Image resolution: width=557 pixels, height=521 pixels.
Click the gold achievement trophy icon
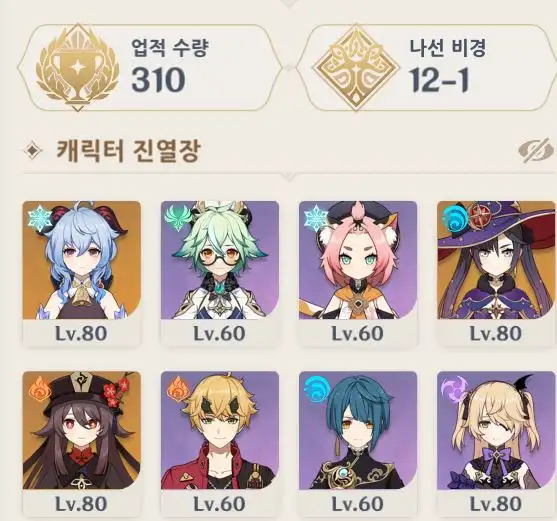click(x=77, y=67)
